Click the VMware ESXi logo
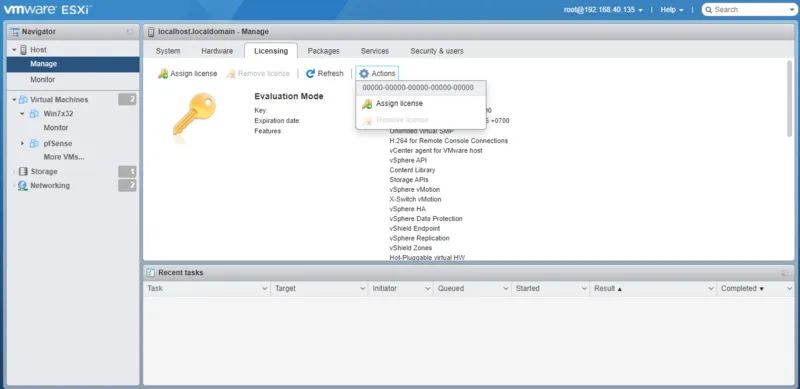Screen dimensions: 800x389 point(47,9)
